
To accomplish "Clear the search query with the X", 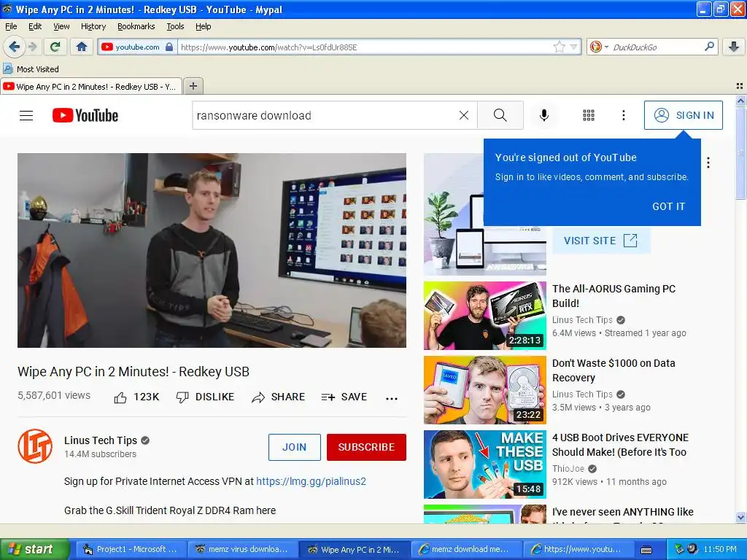I will pyautogui.click(x=463, y=115).
